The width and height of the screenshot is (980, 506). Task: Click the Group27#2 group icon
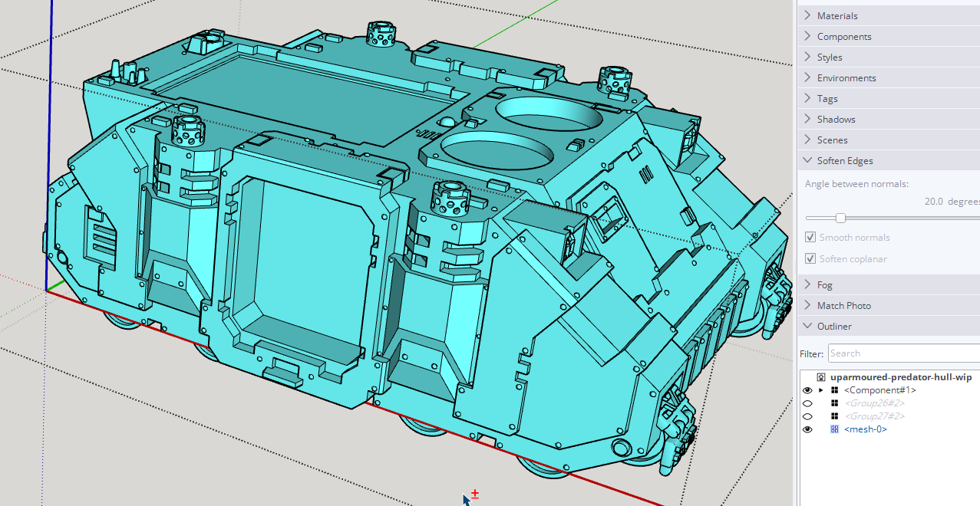834,416
